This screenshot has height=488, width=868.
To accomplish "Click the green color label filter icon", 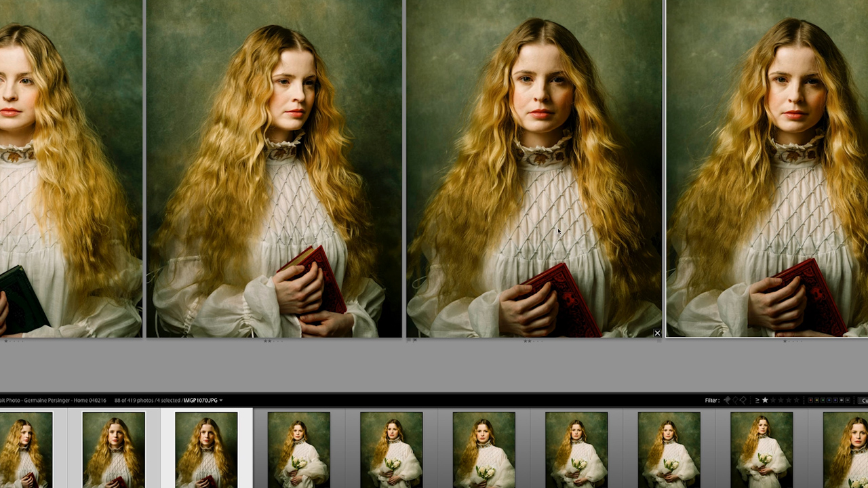I will point(823,400).
